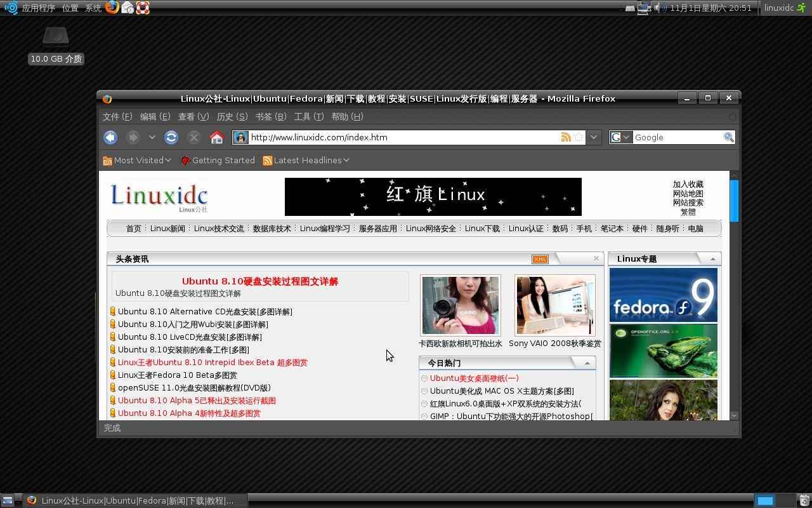
Task: Click the Firefox Back arrow button
Action: click(x=110, y=137)
